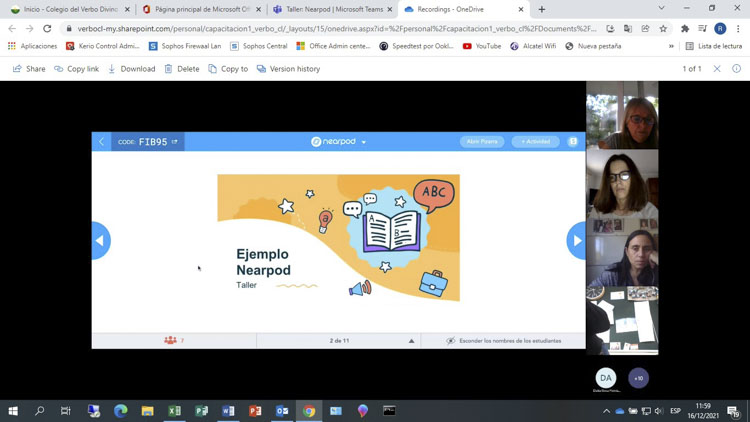Open Chrome three-dot menu
The width and height of the screenshot is (750, 422).
tap(738, 29)
